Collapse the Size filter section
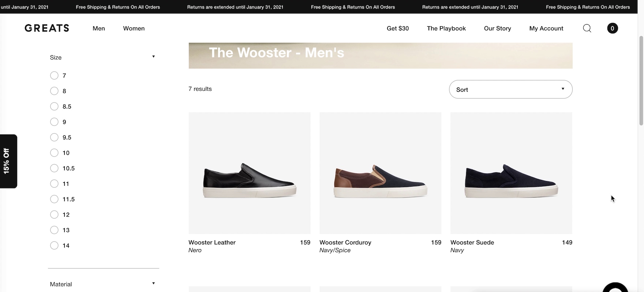The width and height of the screenshot is (644, 292). 153,57
